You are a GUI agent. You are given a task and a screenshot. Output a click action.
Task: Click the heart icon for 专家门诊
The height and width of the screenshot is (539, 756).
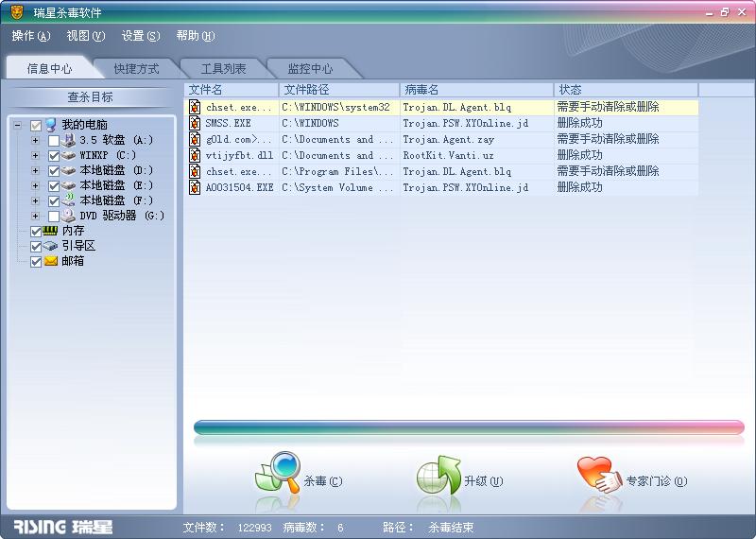pyautogui.click(x=599, y=475)
